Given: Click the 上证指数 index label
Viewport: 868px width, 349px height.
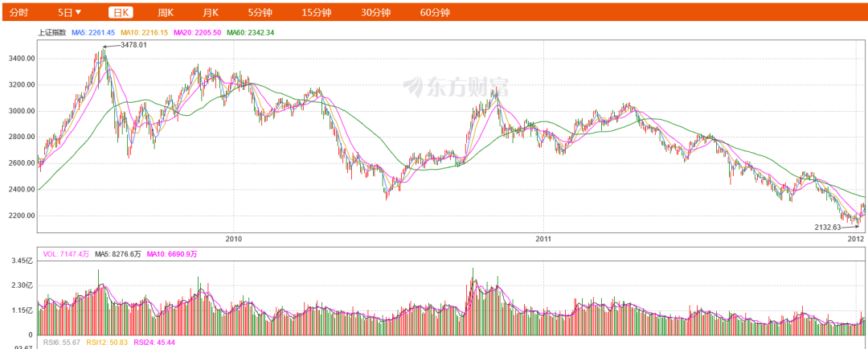Looking at the screenshot, I should coord(52,33).
